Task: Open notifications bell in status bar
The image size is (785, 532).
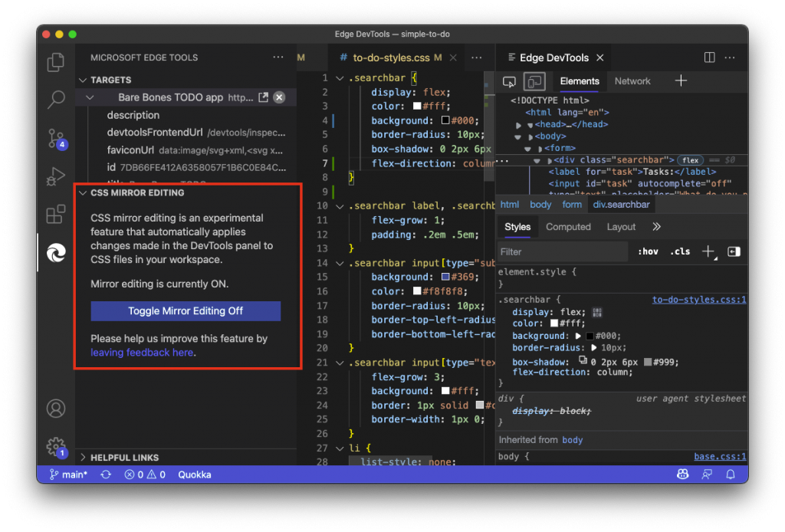Action: tap(731, 475)
